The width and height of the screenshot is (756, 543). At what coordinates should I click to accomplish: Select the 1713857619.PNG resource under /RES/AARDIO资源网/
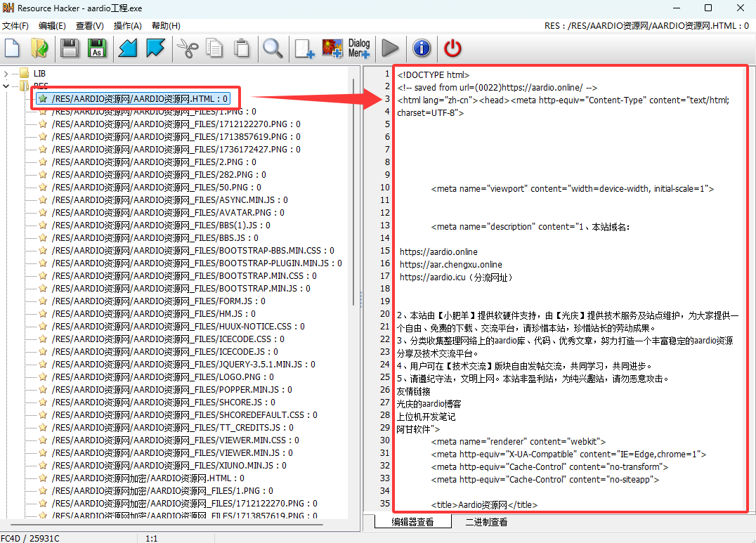tap(176, 137)
